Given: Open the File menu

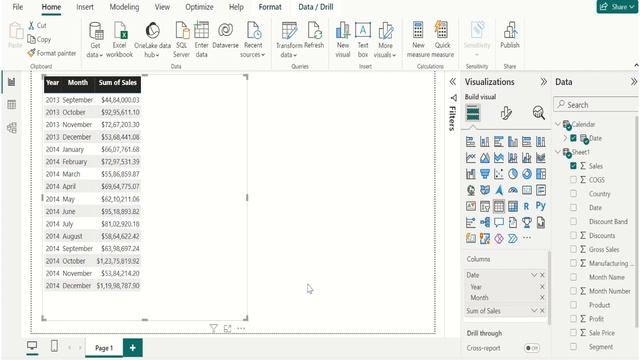Looking at the screenshot, I should pos(18,7).
